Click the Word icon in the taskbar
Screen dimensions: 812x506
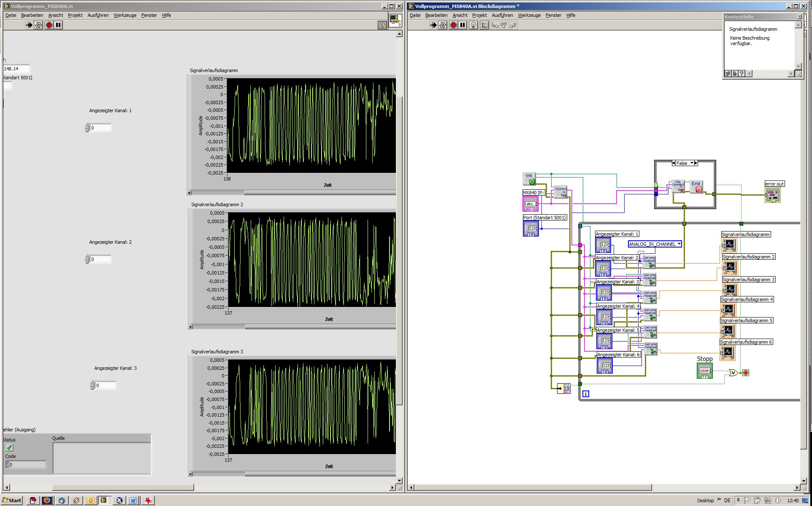(x=133, y=501)
